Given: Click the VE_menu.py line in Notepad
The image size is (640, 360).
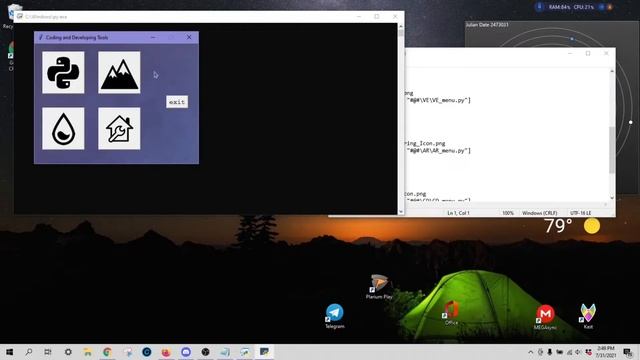Looking at the screenshot, I should pos(438,100).
